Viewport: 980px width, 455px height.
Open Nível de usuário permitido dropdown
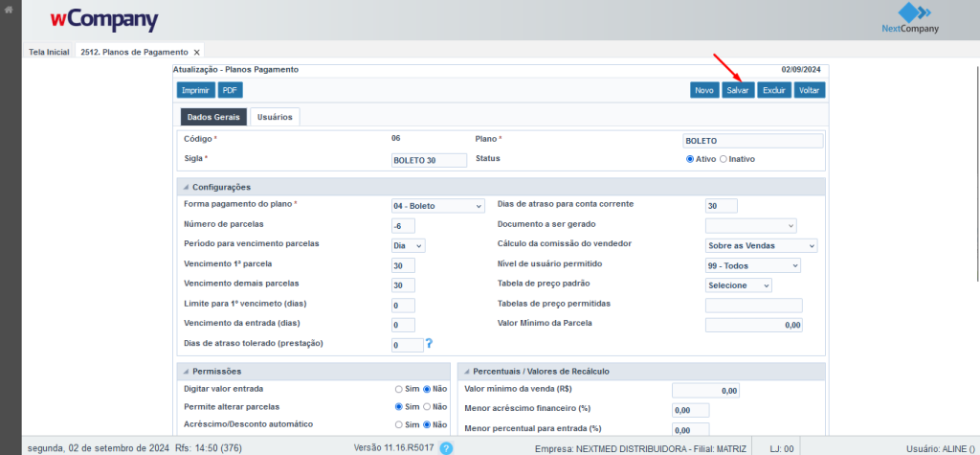[x=752, y=265]
